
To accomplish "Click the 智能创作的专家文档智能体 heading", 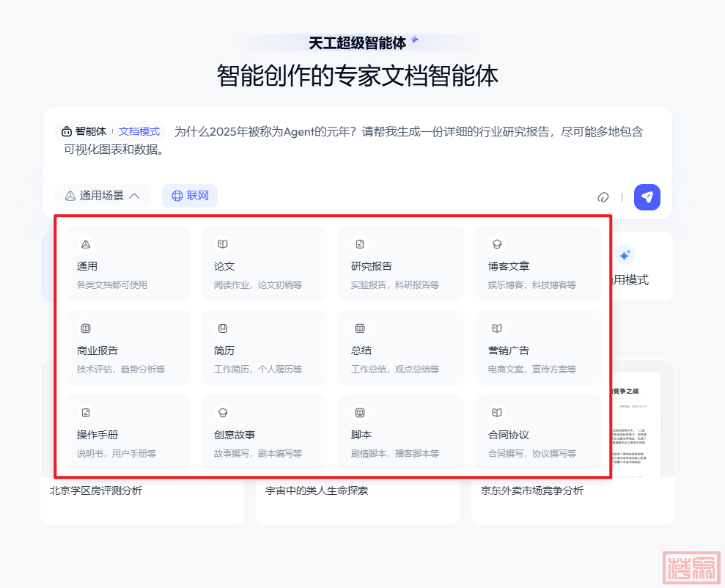I will (x=358, y=76).
